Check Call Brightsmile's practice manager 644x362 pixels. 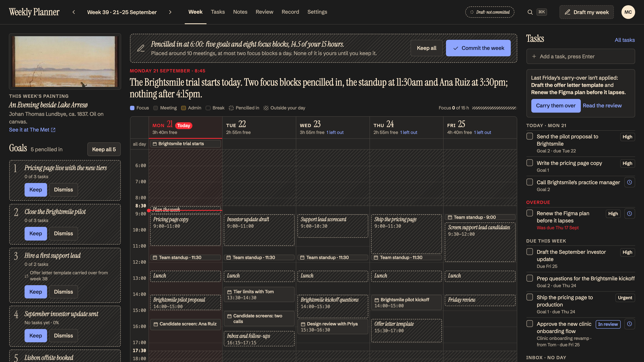click(x=529, y=182)
